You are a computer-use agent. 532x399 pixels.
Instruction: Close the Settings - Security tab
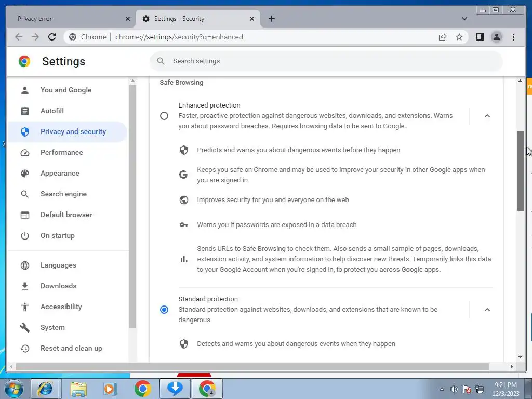coord(252,19)
